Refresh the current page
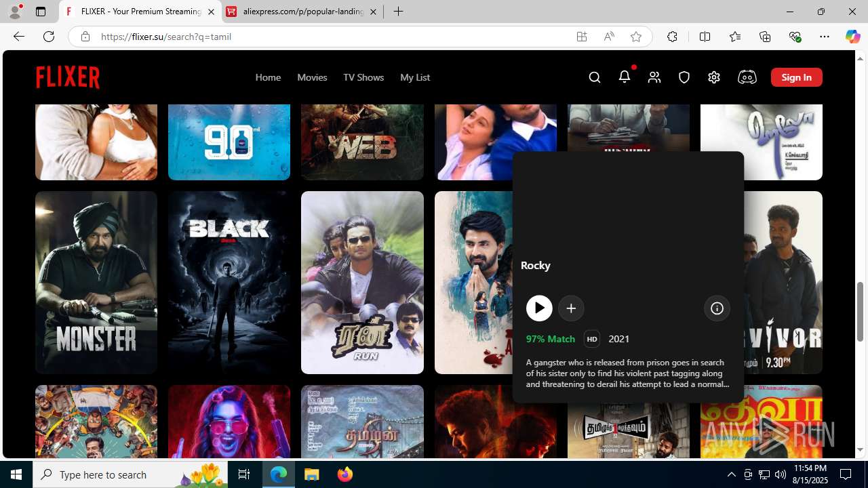Screen dimensions: 868x488 pos(49,37)
